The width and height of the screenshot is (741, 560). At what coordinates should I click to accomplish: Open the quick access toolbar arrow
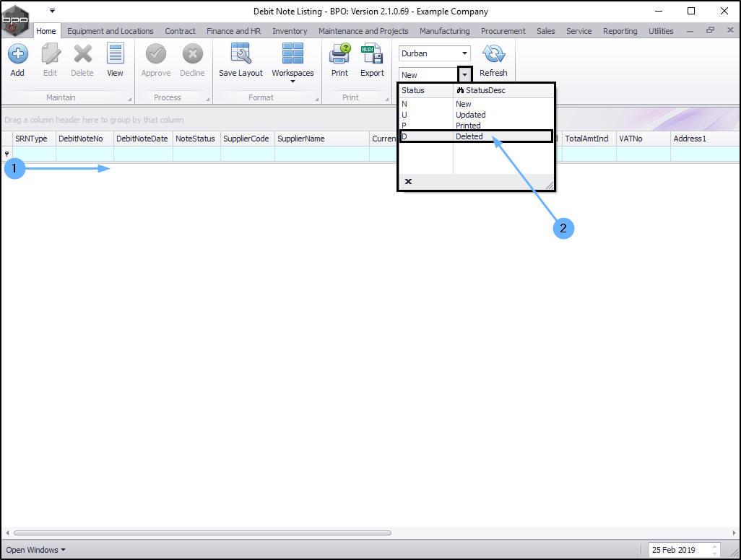52,10
